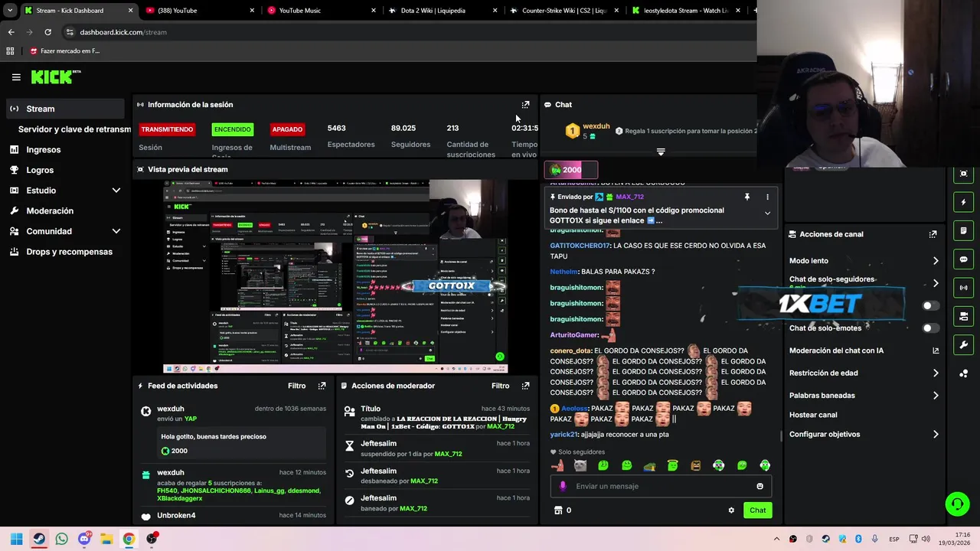Click the purple microphone icon in chat input
The image size is (980, 551).
pos(563,486)
